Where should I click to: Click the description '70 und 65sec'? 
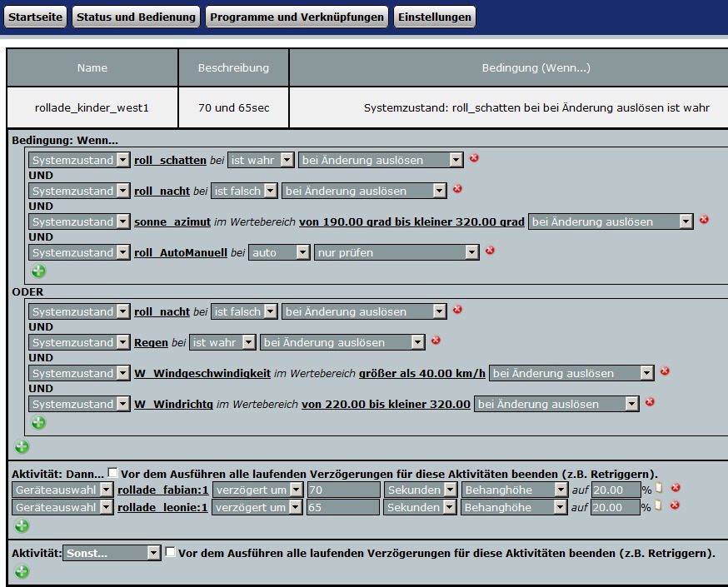[233, 107]
